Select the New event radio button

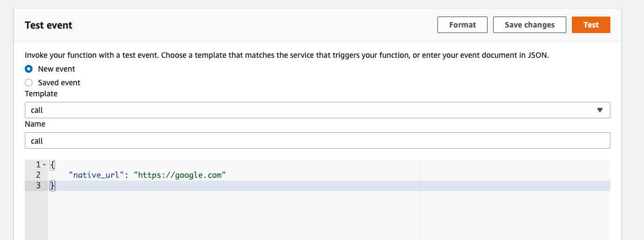[x=29, y=69]
